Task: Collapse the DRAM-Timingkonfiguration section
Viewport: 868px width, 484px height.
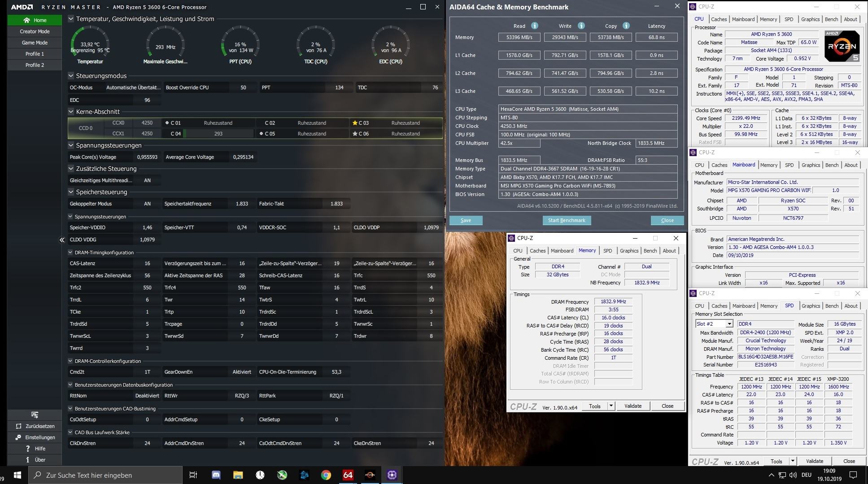Action: 70,253
